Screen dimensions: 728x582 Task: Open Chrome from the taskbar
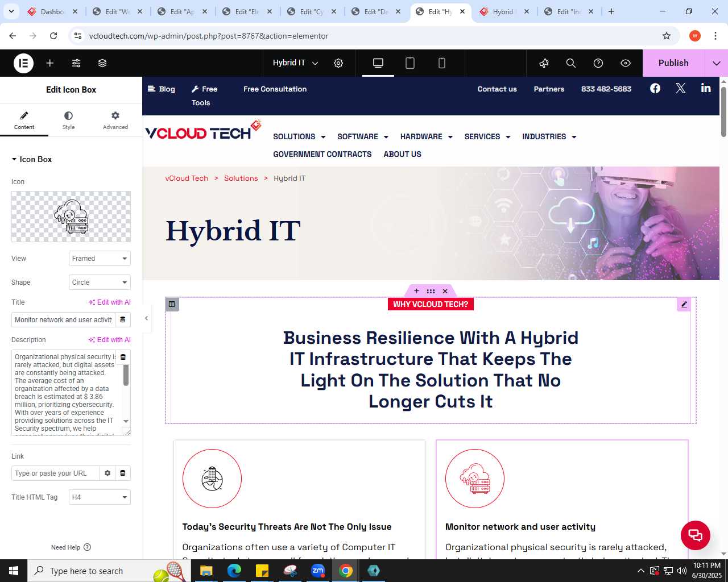point(346,571)
